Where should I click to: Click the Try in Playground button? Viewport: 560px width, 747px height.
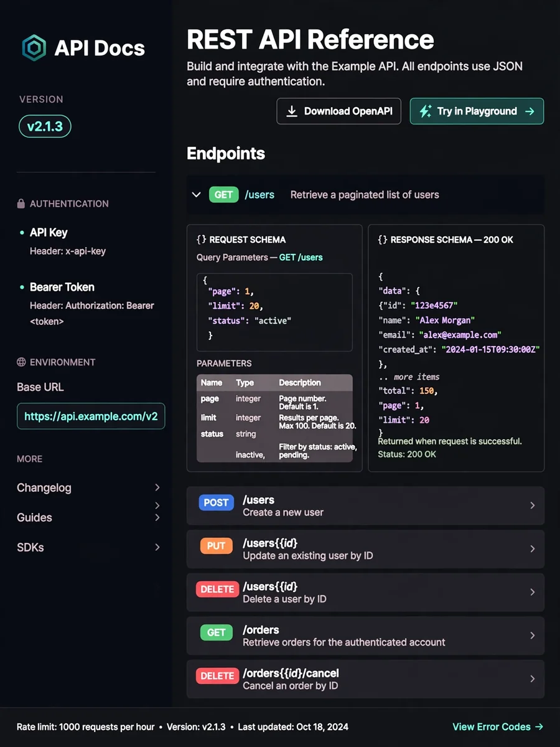point(477,111)
